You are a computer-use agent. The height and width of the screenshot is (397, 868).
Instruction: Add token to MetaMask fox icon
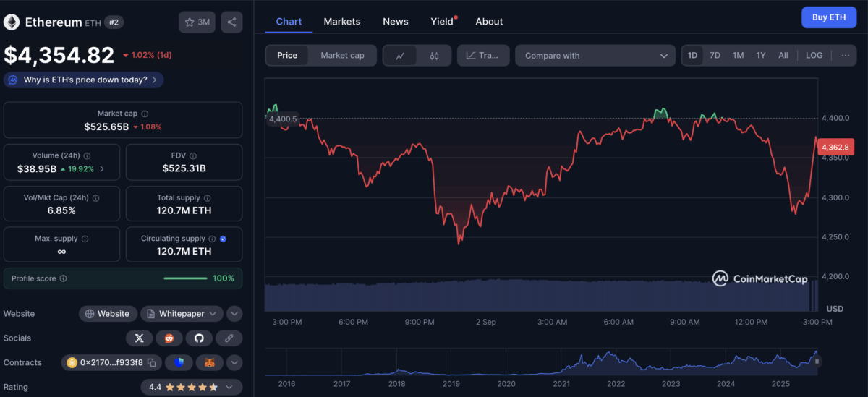pyautogui.click(x=209, y=362)
